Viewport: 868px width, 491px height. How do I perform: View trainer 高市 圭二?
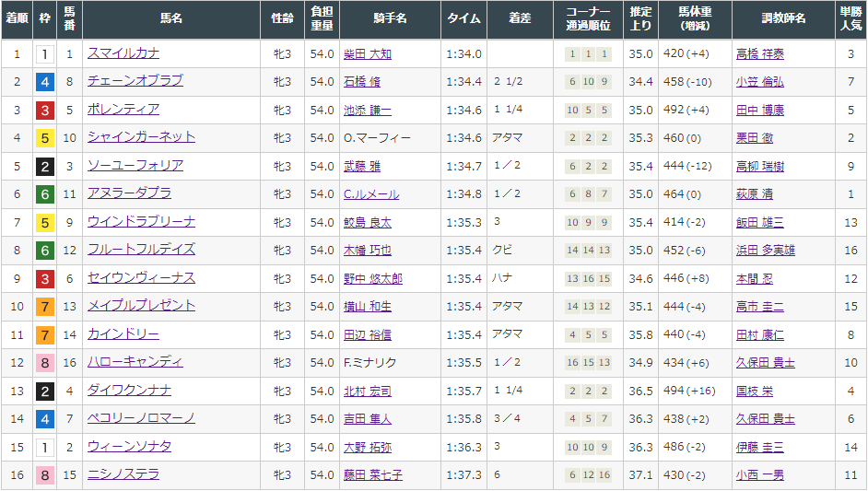click(x=760, y=307)
